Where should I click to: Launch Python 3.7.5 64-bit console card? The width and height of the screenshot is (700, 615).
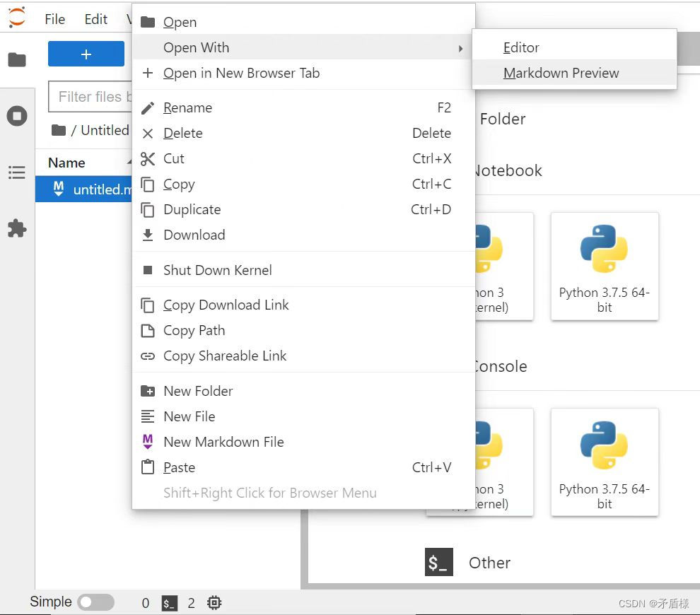605,462
